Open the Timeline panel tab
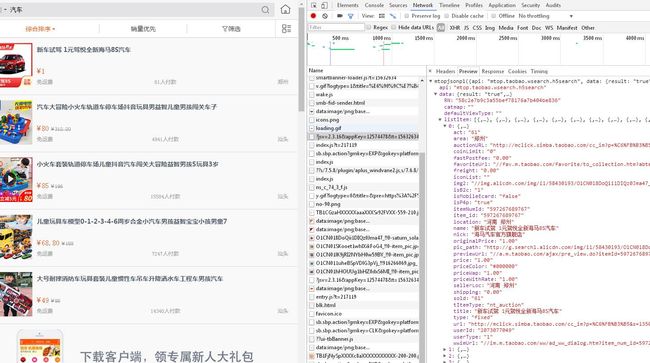 click(449, 5)
